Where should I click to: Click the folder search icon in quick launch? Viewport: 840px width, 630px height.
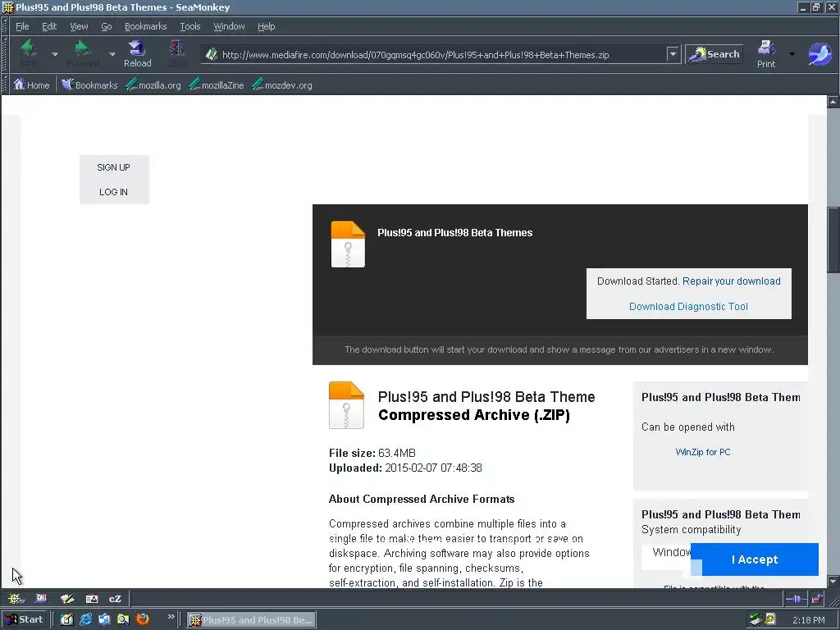tap(123, 619)
